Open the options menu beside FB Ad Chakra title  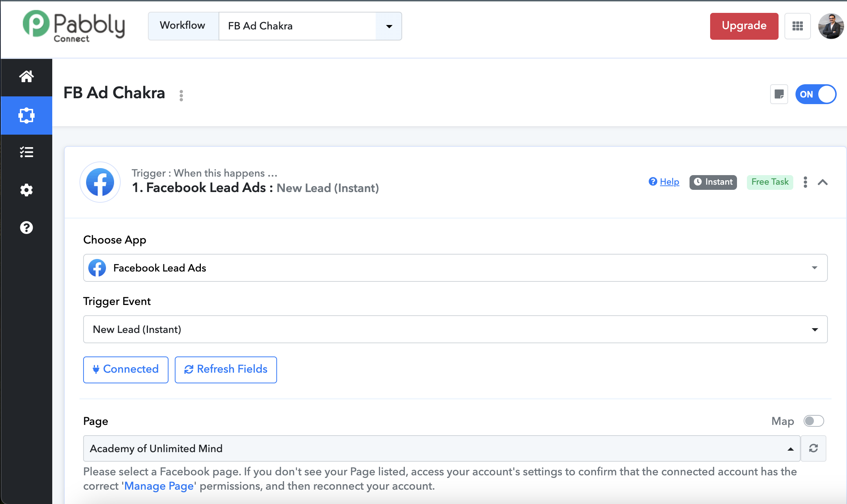[181, 96]
